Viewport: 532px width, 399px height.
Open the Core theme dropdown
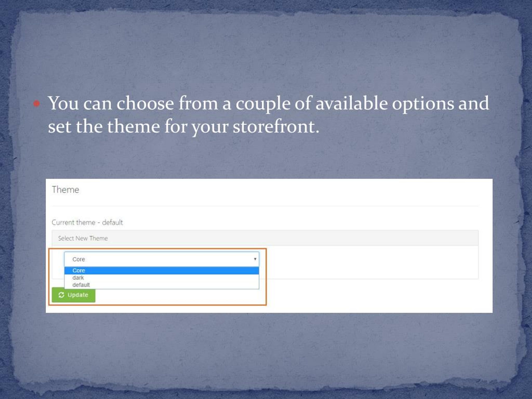pos(162,259)
